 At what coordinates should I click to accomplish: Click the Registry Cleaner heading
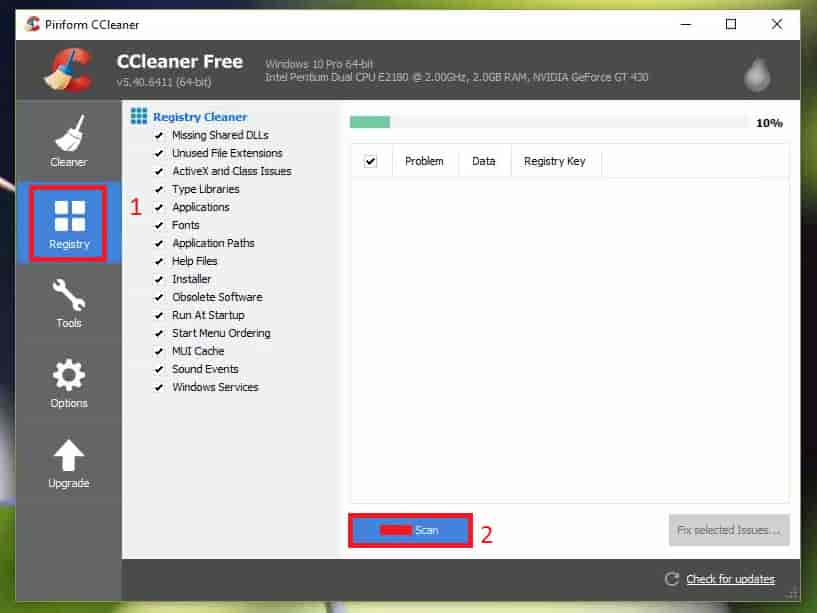[200, 117]
